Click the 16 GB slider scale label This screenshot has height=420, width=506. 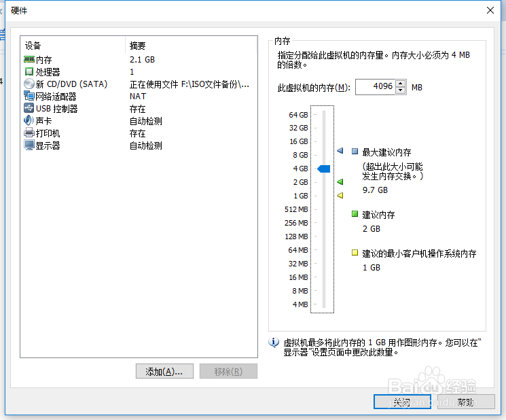point(298,141)
